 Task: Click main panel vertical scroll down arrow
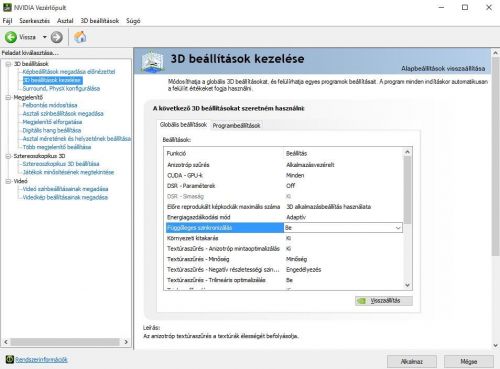coord(495,346)
